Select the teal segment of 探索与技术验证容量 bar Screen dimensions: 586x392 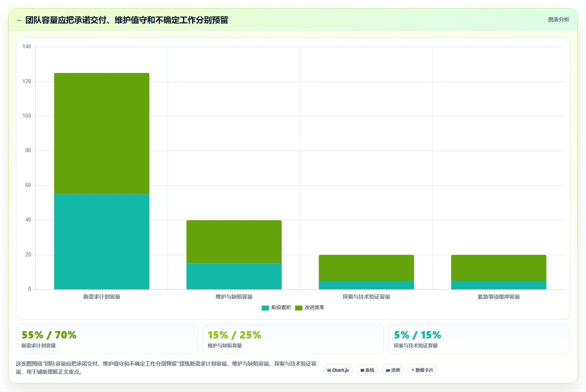(x=366, y=285)
